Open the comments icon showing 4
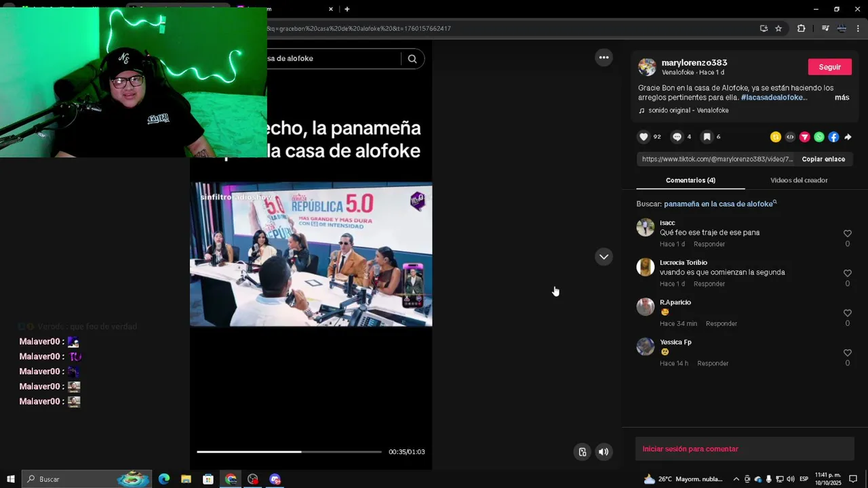 click(x=677, y=137)
